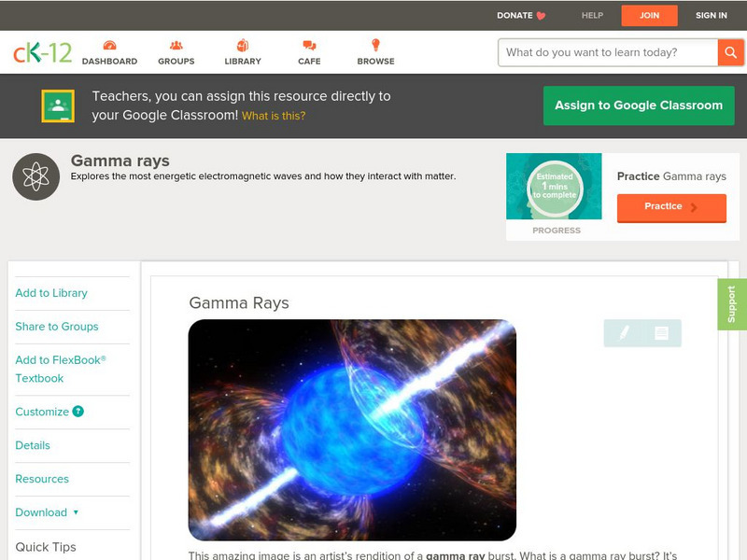Click the orange Practice button
Screen dimensions: 747x560
point(671,207)
